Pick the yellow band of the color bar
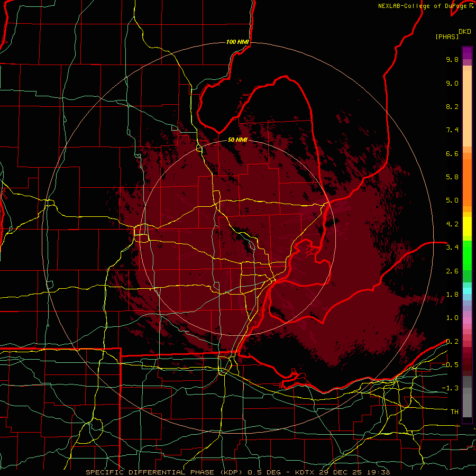Screen dimensions: 476x476 tap(467, 226)
